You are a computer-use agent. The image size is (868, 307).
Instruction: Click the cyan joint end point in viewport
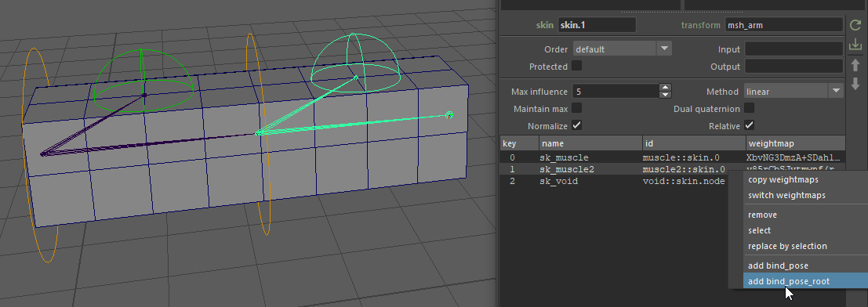tap(449, 115)
